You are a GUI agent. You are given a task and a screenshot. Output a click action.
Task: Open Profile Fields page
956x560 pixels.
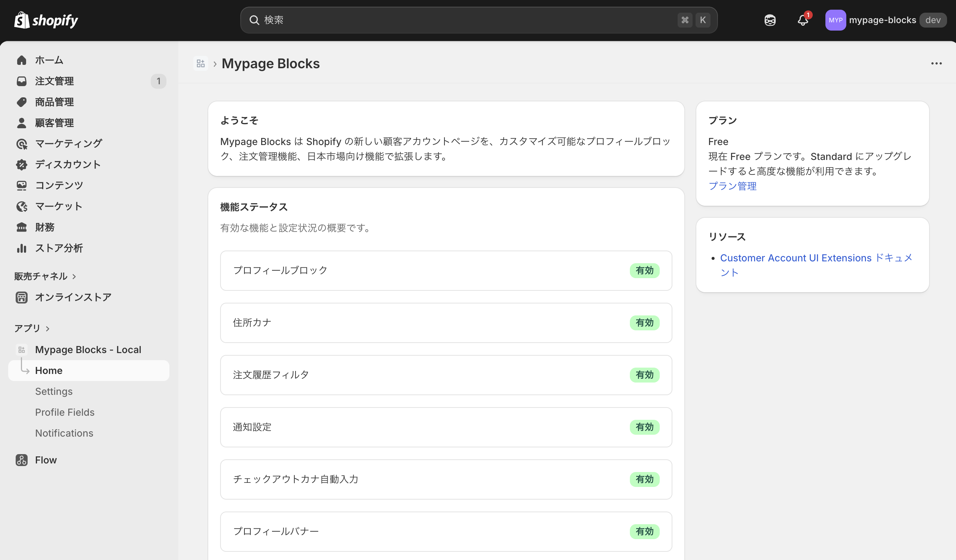tap(65, 412)
